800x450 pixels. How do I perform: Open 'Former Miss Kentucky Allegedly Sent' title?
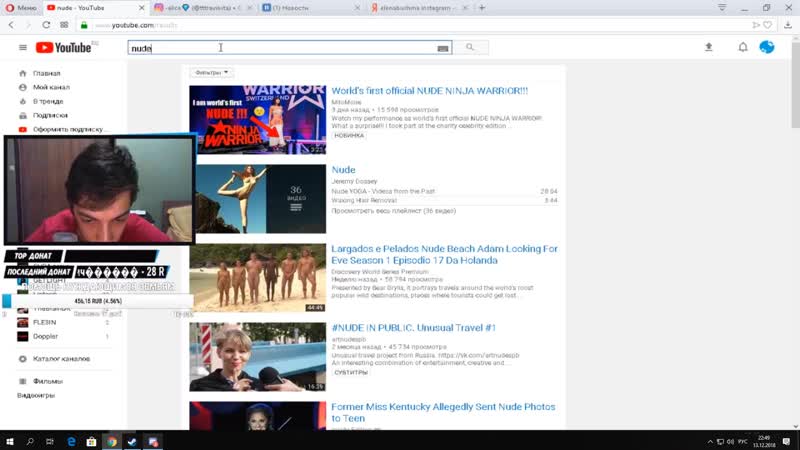coord(443,412)
